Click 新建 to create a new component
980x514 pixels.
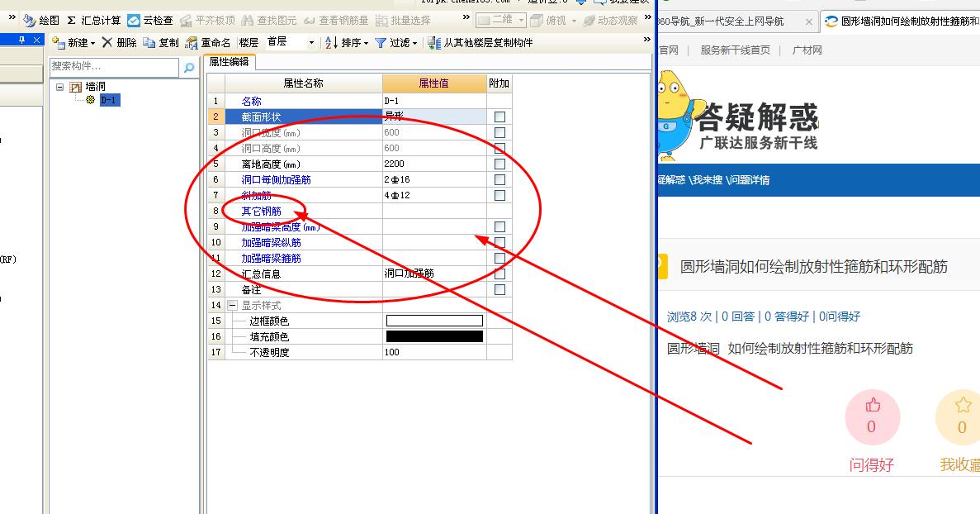tap(70, 42)
